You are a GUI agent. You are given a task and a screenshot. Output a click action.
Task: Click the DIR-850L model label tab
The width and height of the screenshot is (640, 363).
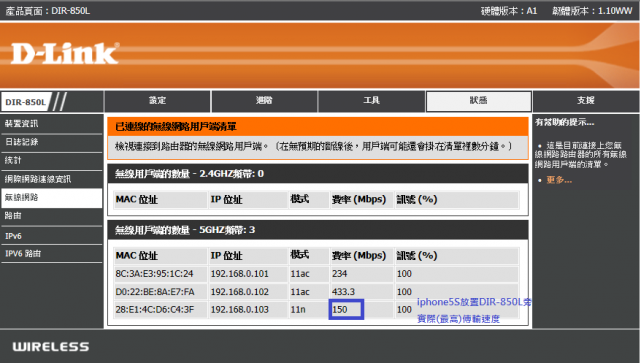(26, 102)
